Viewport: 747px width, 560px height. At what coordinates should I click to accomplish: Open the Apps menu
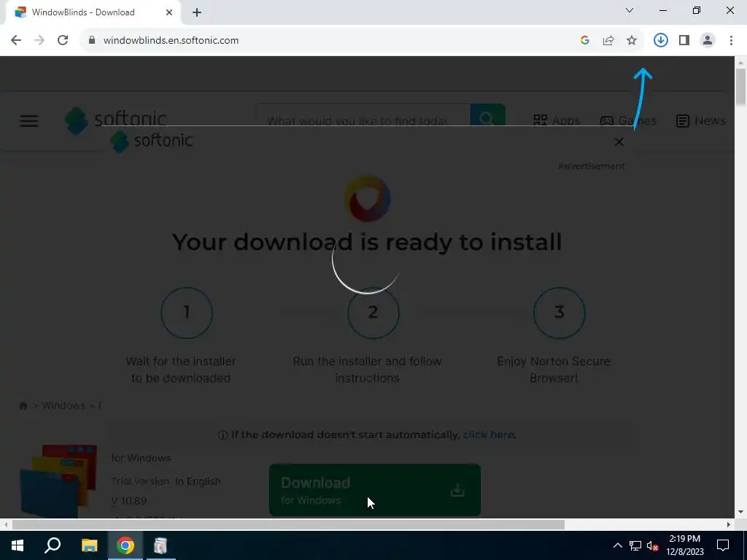tap(557, 120)
